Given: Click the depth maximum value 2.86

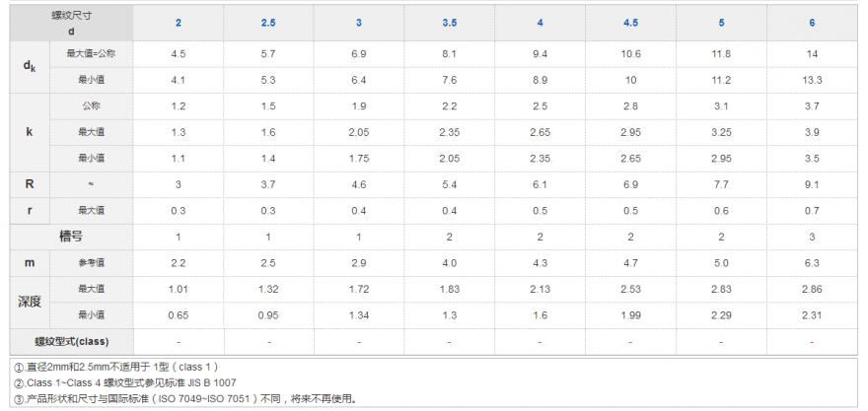Looking at the screenshot, I should [811, 288].
